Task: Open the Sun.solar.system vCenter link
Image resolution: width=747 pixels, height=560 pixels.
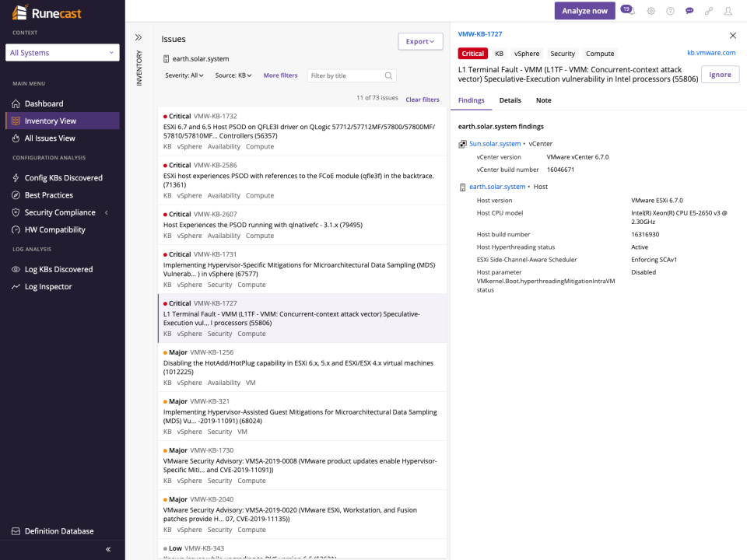Action: point(495,144)
